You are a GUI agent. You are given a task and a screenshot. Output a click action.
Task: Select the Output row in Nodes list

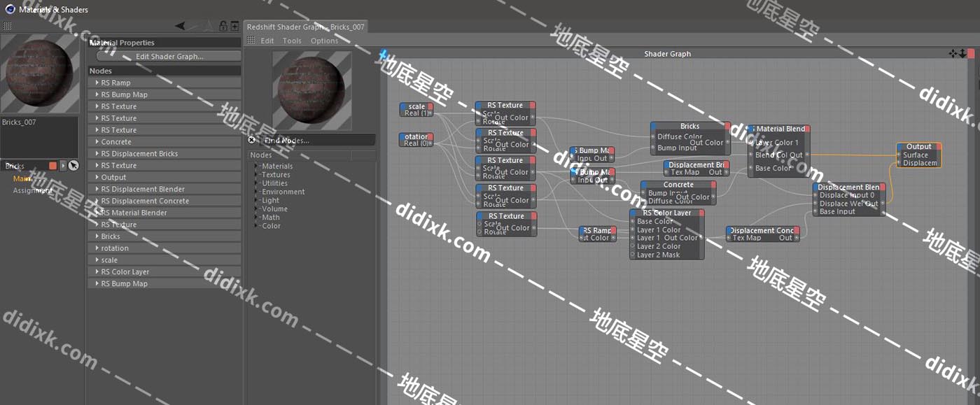tap(164, 177)
